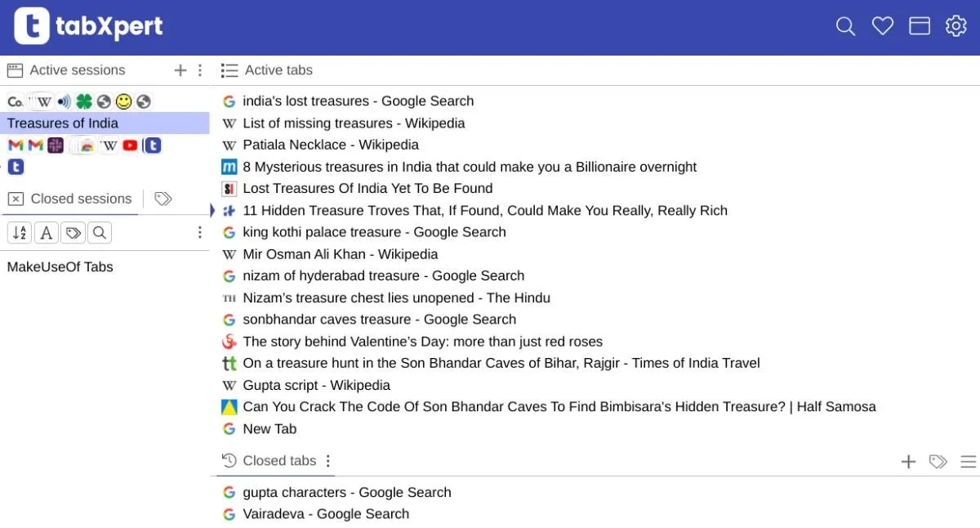The height and width of the screenshot is (528, 980).
Task: Open the kebab menu next to Active sessions
Action: pos(200,69)
